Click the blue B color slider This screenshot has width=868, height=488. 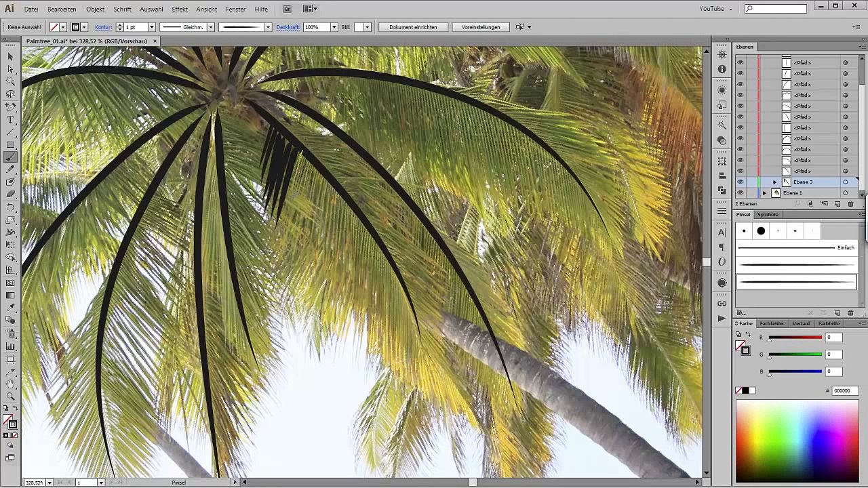point(795,371)
